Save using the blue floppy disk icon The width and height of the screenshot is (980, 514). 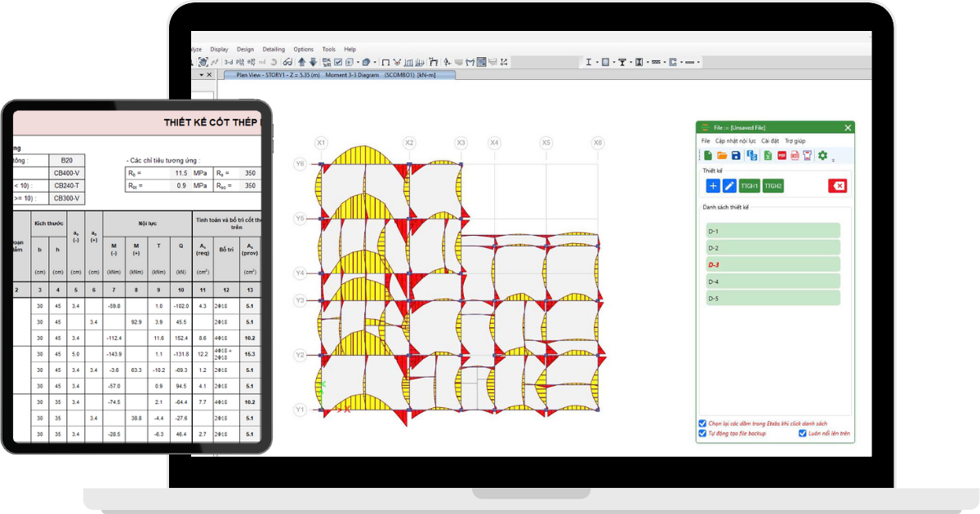pyautogui.click(x=736, y=156)
